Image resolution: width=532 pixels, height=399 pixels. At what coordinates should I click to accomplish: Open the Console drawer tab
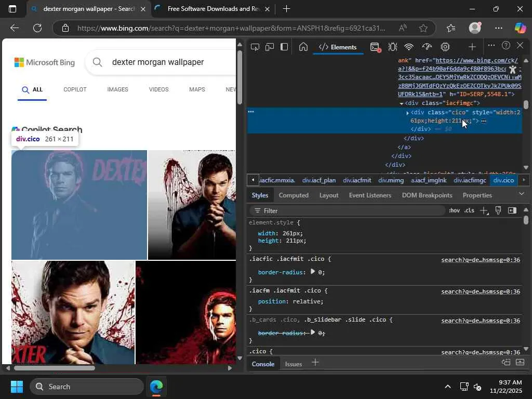(x=263, y=364)
